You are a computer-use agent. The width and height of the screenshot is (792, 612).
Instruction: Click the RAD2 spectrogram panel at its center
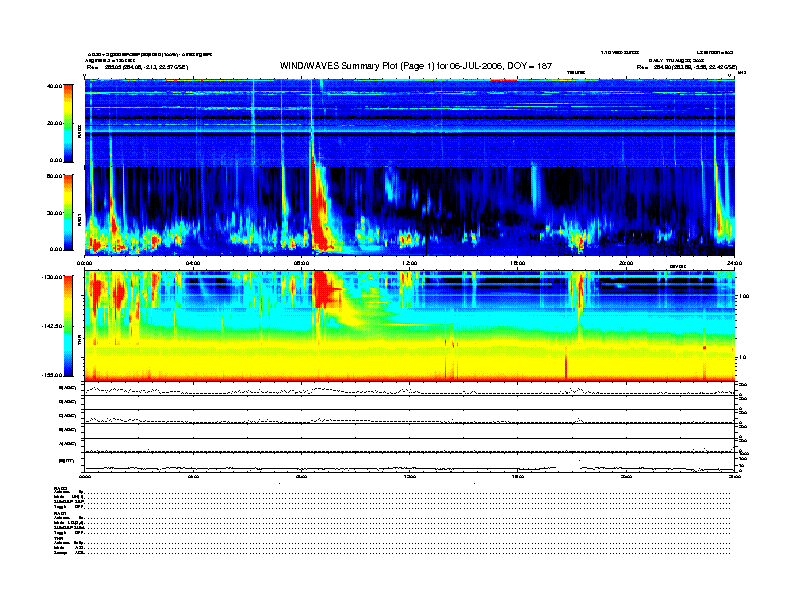point(409,122)
